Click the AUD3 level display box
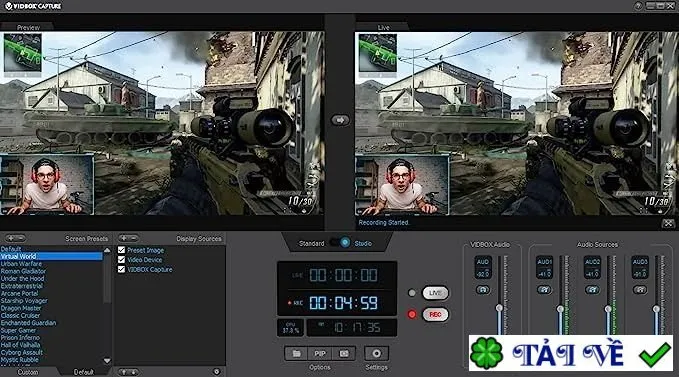This screenshot has width=679, height=377. 640,267
